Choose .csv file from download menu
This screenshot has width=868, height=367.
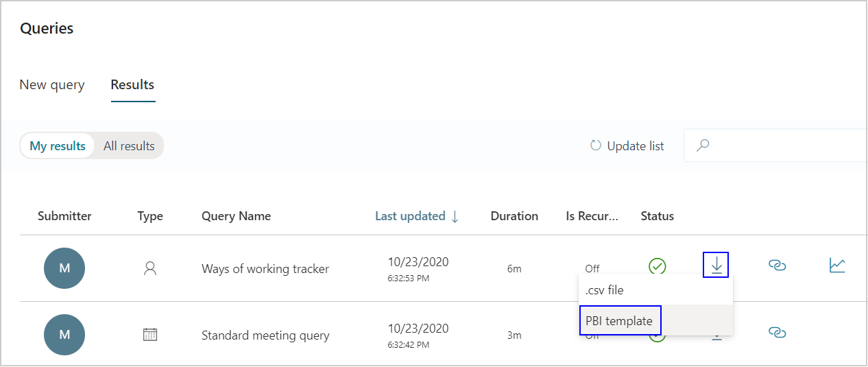655,289
